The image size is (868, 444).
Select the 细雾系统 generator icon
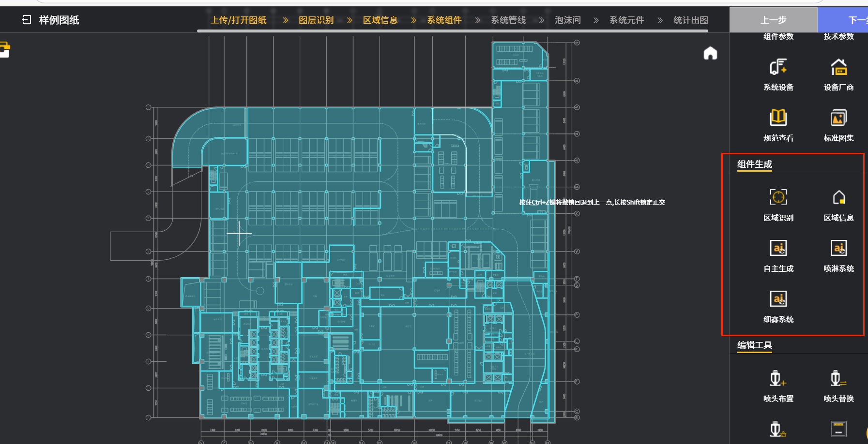[778, 299]
